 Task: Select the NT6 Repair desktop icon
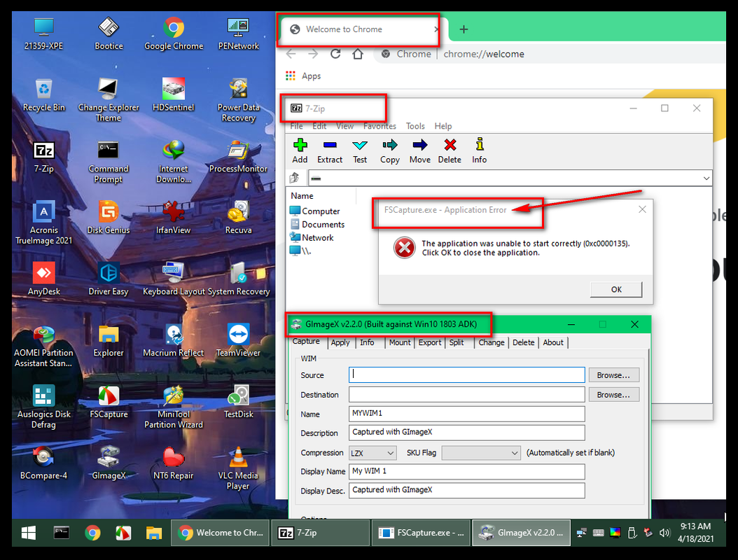tap(173, 463)
